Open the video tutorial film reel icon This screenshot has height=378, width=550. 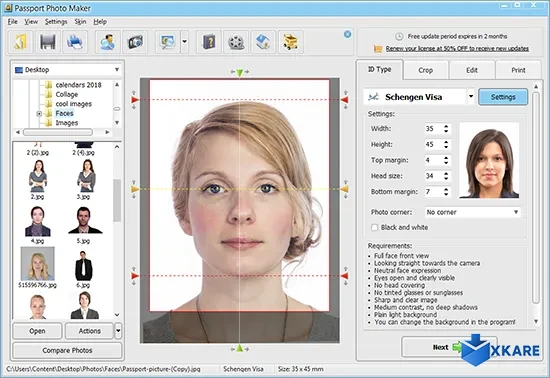point(236,42)
